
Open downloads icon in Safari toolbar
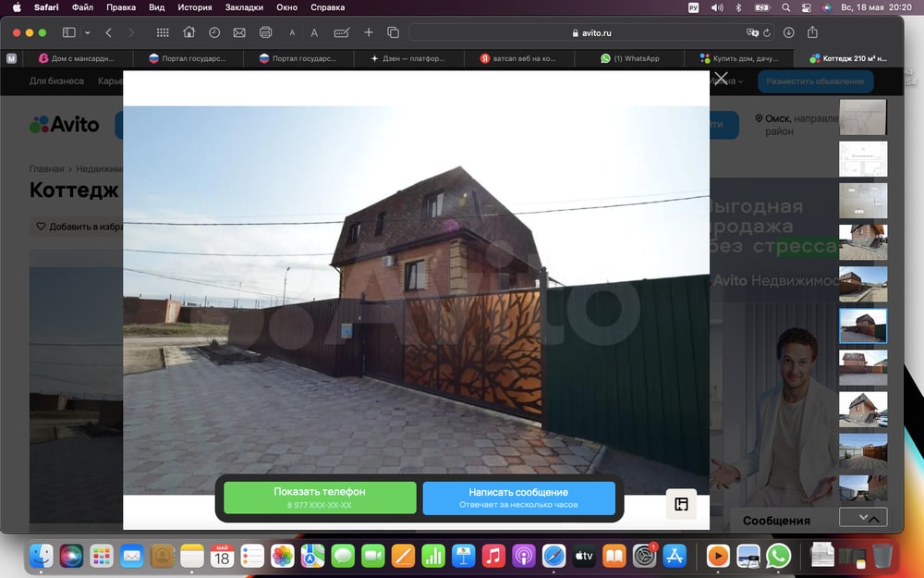coord(788,32)
